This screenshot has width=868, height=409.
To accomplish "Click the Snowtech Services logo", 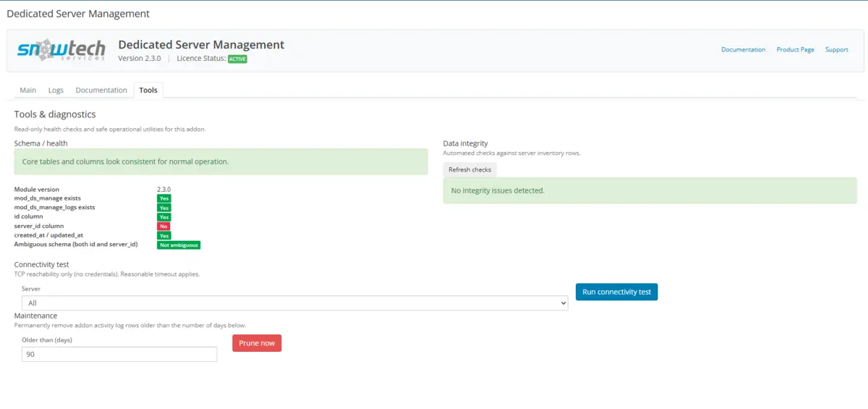I will click(x=61, y=50).
